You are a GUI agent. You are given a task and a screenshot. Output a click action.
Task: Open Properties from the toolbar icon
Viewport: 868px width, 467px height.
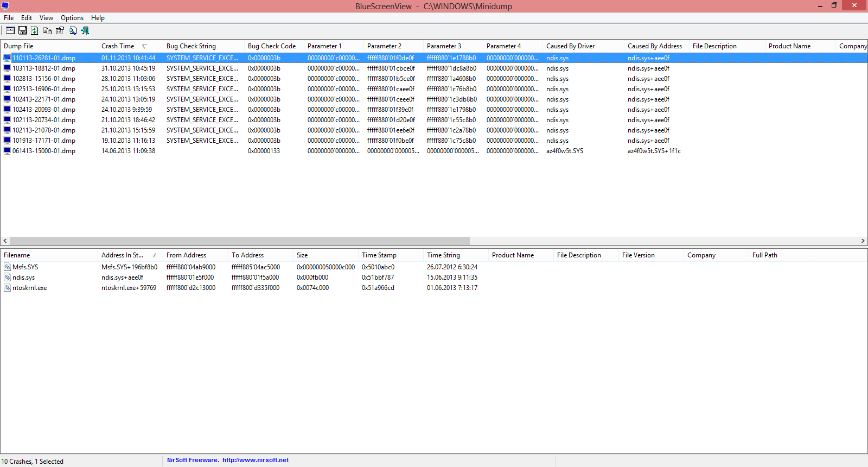[60, 30]
